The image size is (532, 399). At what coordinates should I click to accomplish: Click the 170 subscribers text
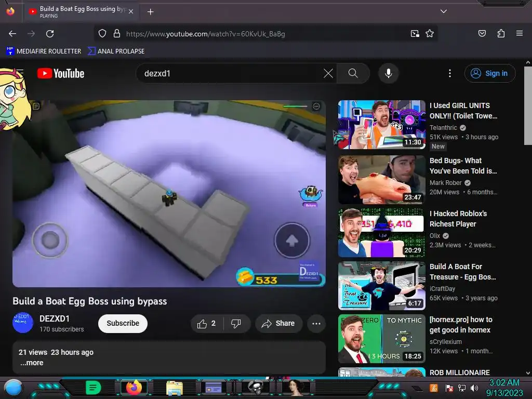61,329
